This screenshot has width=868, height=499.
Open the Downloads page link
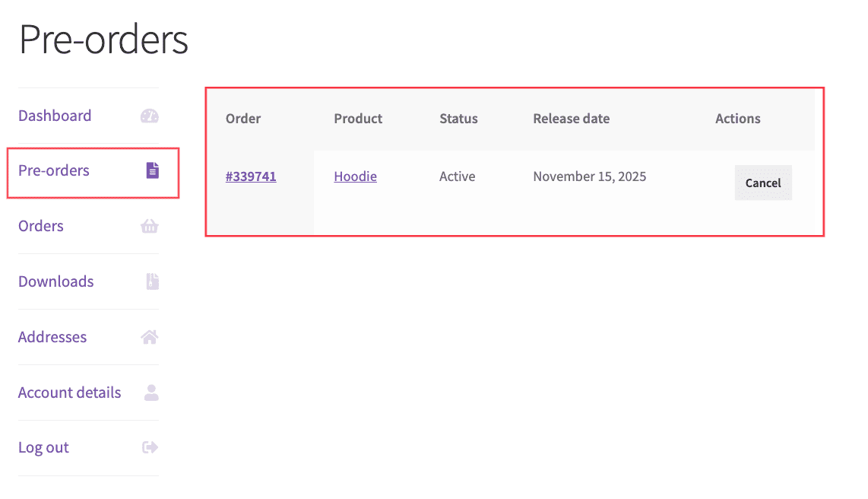pos(56,281)
